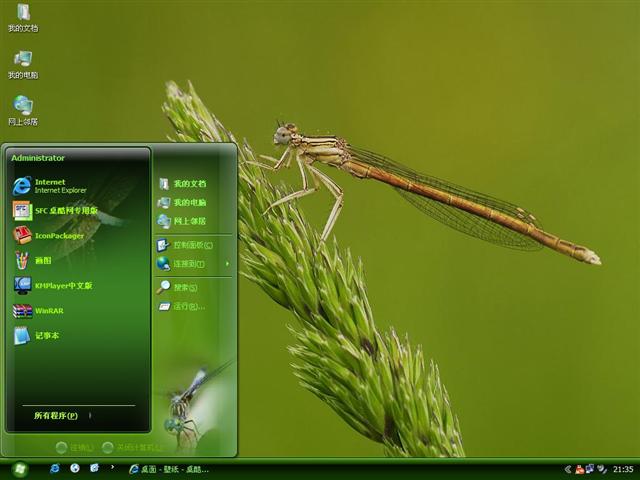Open WinRAR from the Start menu
Screen dimensions: 640x480
point(38,311)
